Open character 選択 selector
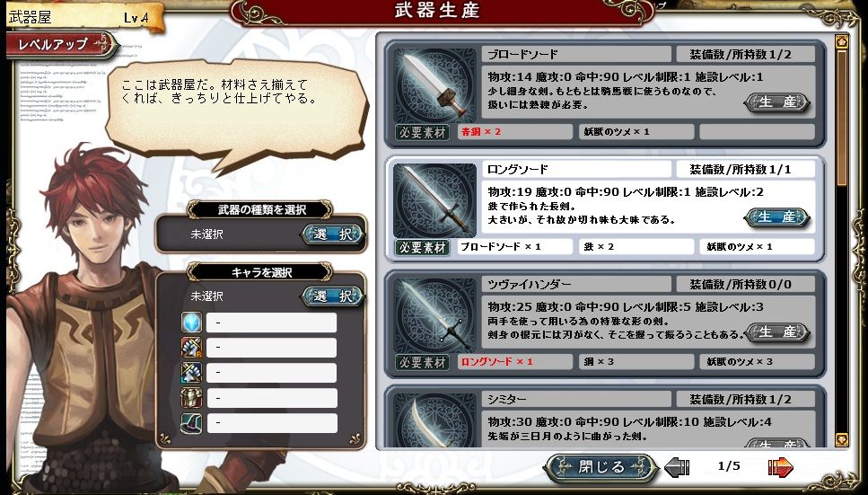Viewport: 868px width, 495px height. [x=333, y=296]
